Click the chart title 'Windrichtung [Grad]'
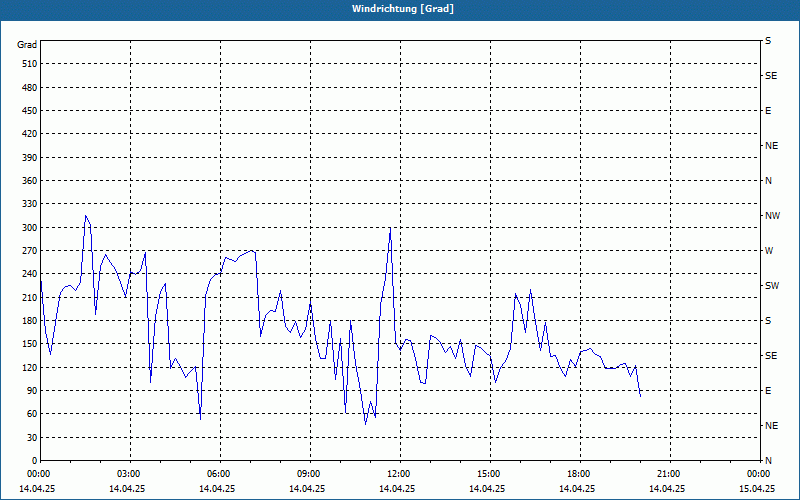 [403, 9]
